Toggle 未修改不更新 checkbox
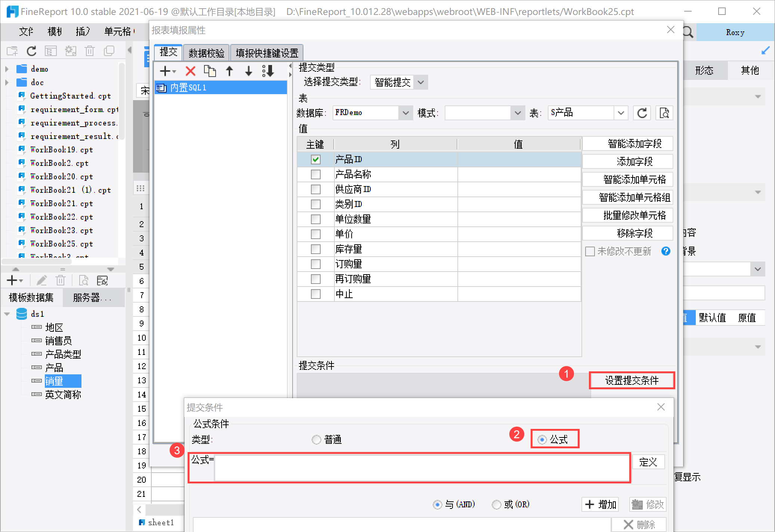 tap(590, 251)
